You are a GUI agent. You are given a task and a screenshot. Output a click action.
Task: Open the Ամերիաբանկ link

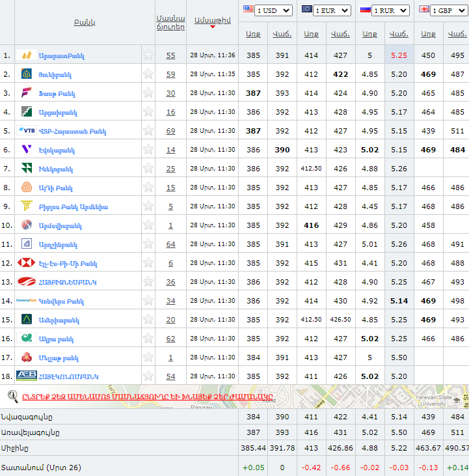click(x=59, y=320)
